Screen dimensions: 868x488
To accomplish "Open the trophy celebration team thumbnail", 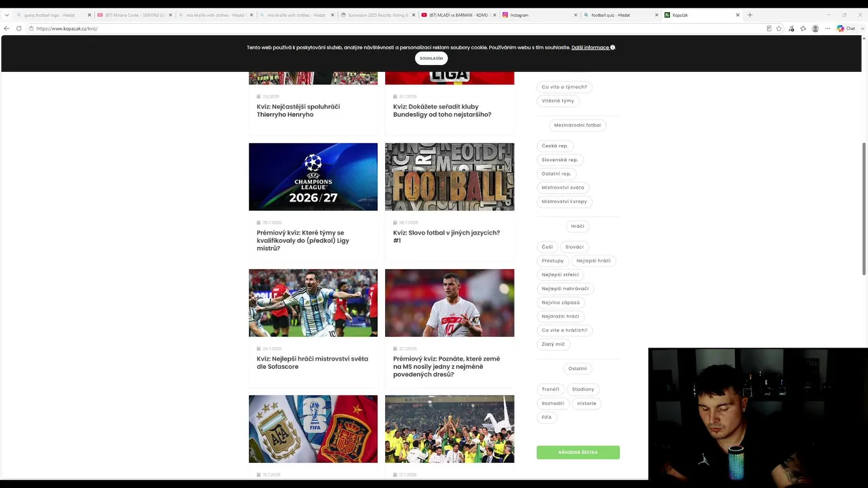I will tap(450, 429).
